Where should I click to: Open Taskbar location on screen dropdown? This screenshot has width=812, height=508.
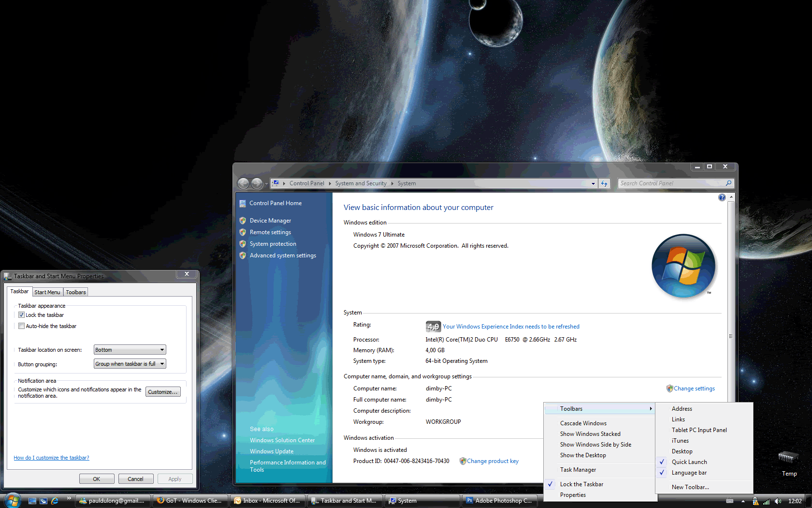pos(130,350)
